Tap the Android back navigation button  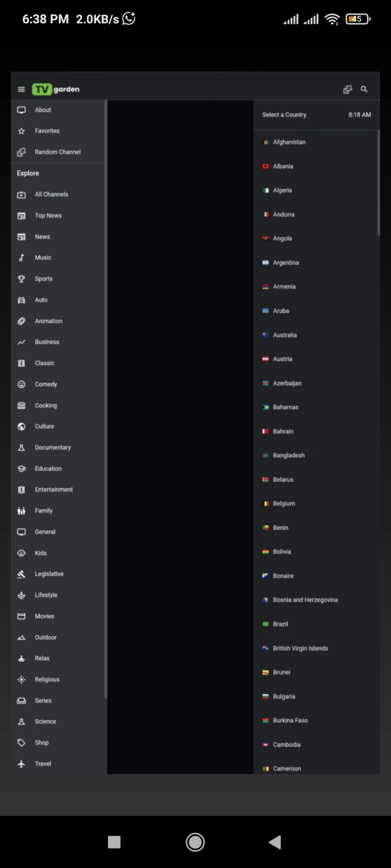coord(275,842)
